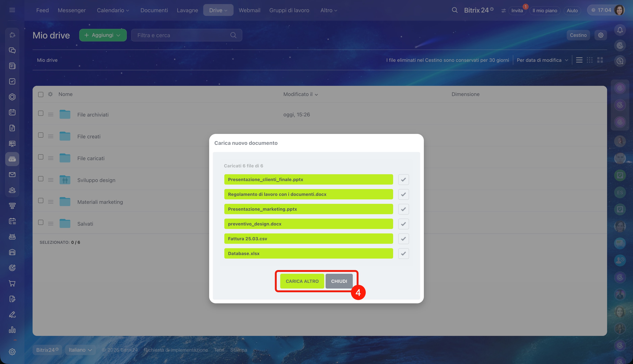The height and width of the screenshot is (364, 633).
Task: Click the notifications bell icon
Action: coord(620,30)
